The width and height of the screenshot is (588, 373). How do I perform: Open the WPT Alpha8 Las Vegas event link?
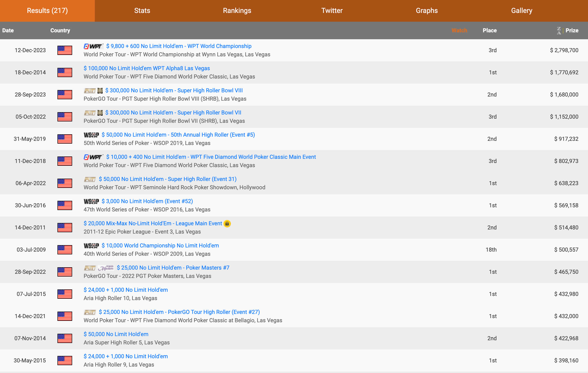tap(146, 68)
